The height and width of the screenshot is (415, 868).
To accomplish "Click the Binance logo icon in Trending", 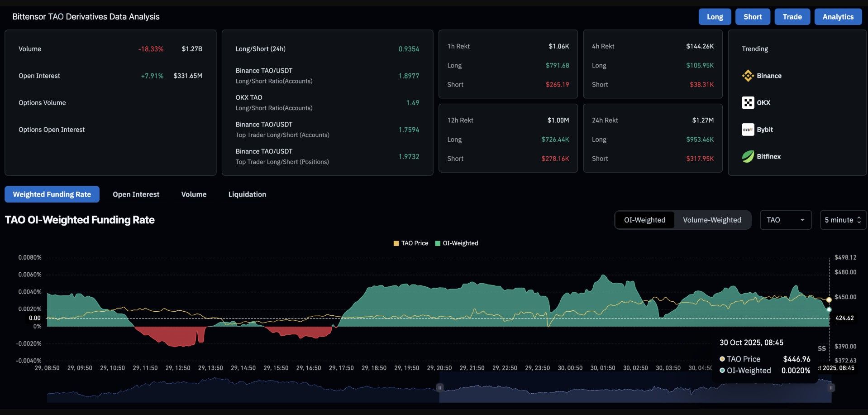I will click(x=748, y=76).
